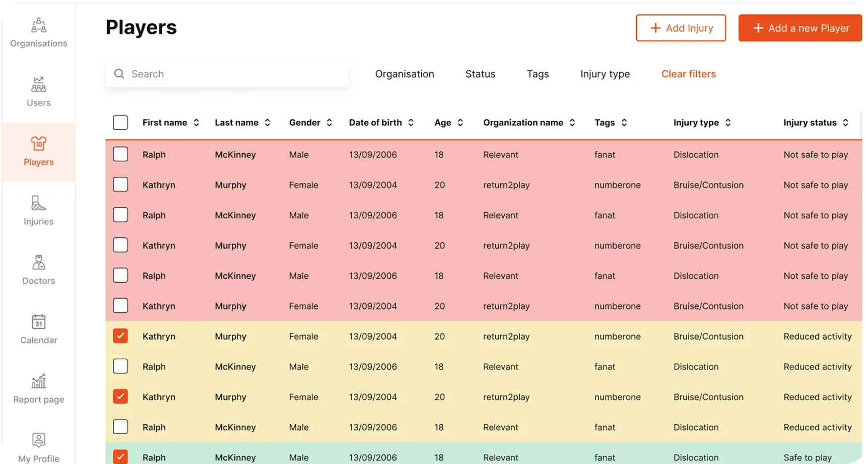The height and width of the screenshot is (464, 868).
Task: Navigate to Doctors icon
Action: click(39, 262)
